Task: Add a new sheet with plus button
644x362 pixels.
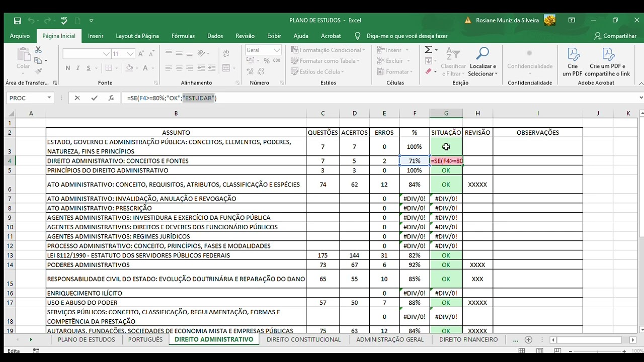Action: (528, 339)
